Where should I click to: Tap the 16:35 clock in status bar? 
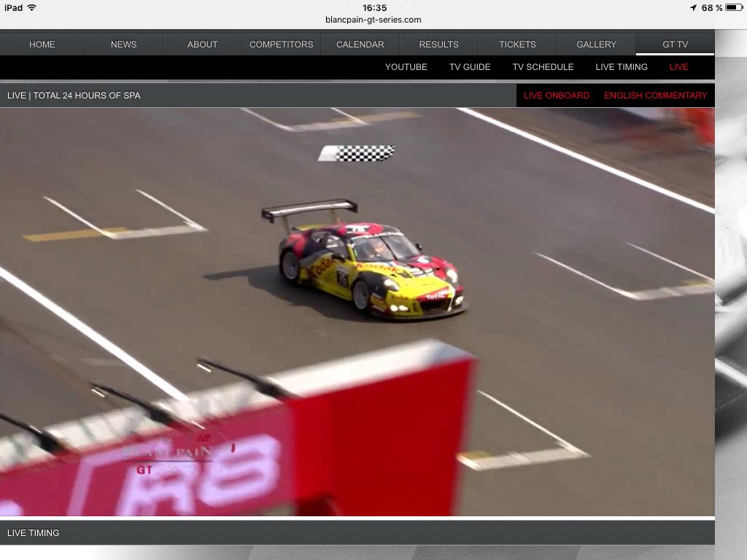click(x=374, y=7)
